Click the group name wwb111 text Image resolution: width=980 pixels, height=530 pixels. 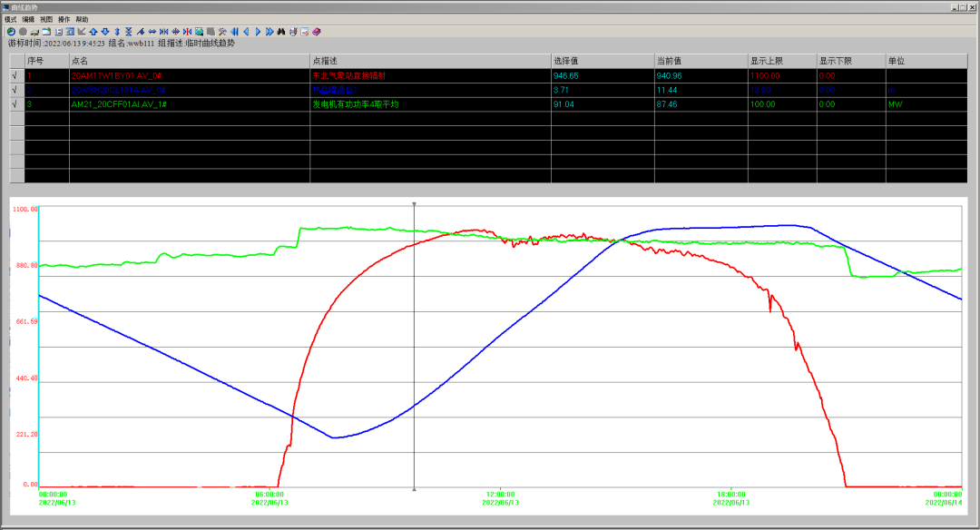(141, 44)
